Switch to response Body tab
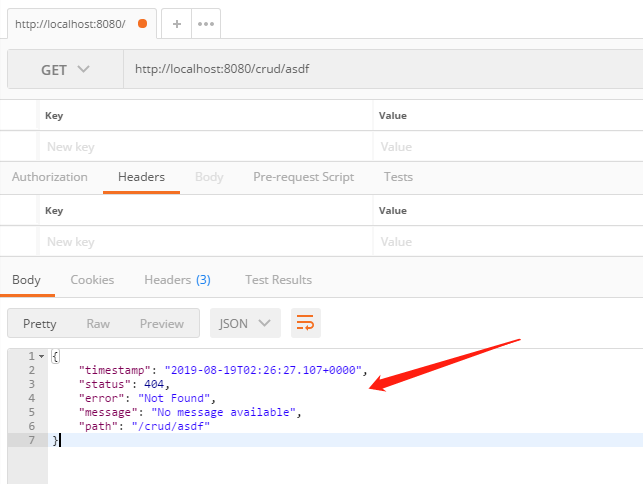Viewport: 643px width, 484px height. pyautogui.click(x=26, y=280)
